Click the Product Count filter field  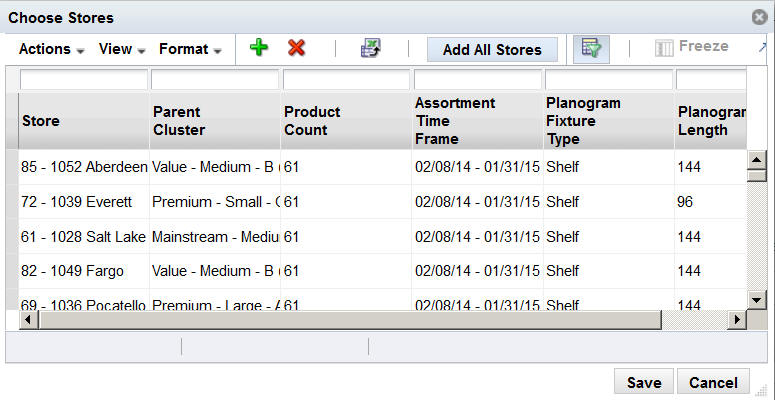[x=346, y=79]
